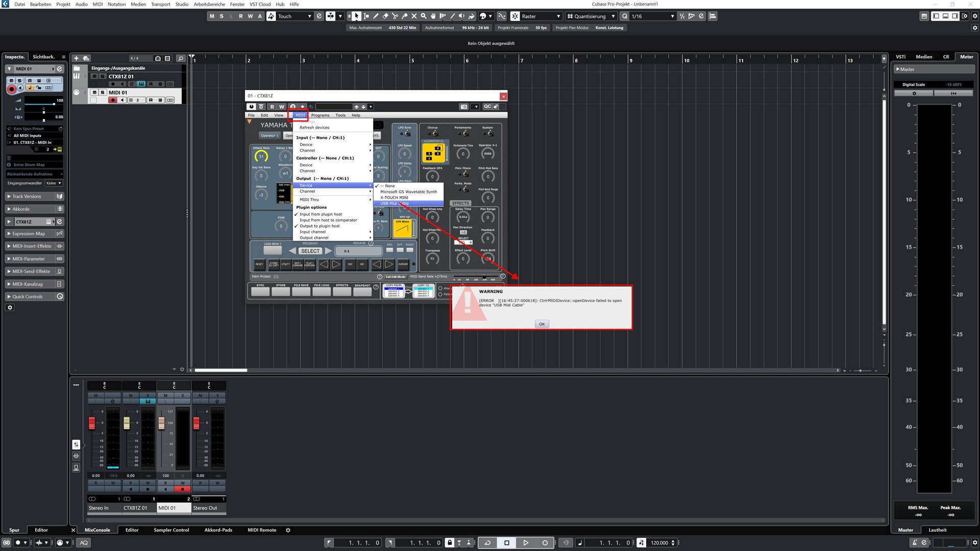Adjust the Stereo Out mixer fader
The image size is (980, 551).
[x=196, y=423]
